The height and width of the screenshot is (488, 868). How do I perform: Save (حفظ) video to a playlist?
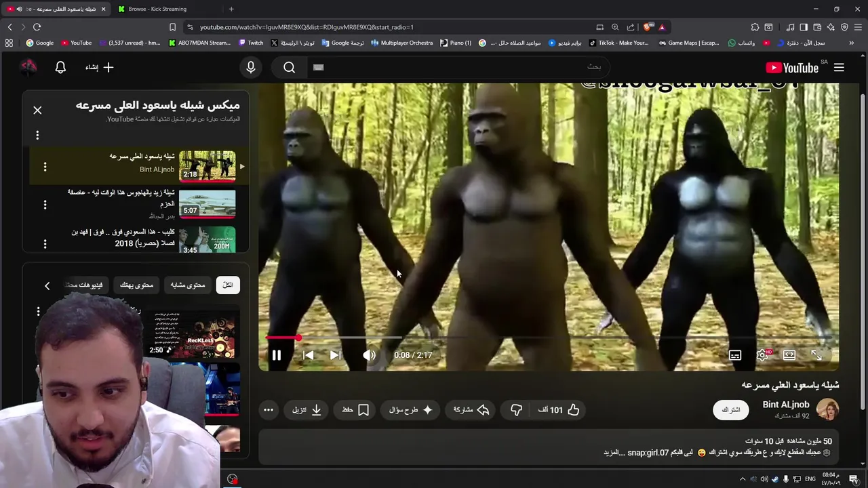click(x=355, y=410)
